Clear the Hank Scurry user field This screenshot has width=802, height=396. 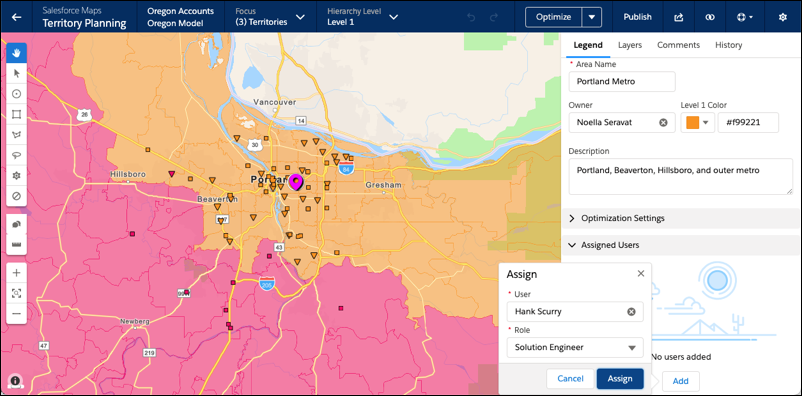(x=631, y=312)
